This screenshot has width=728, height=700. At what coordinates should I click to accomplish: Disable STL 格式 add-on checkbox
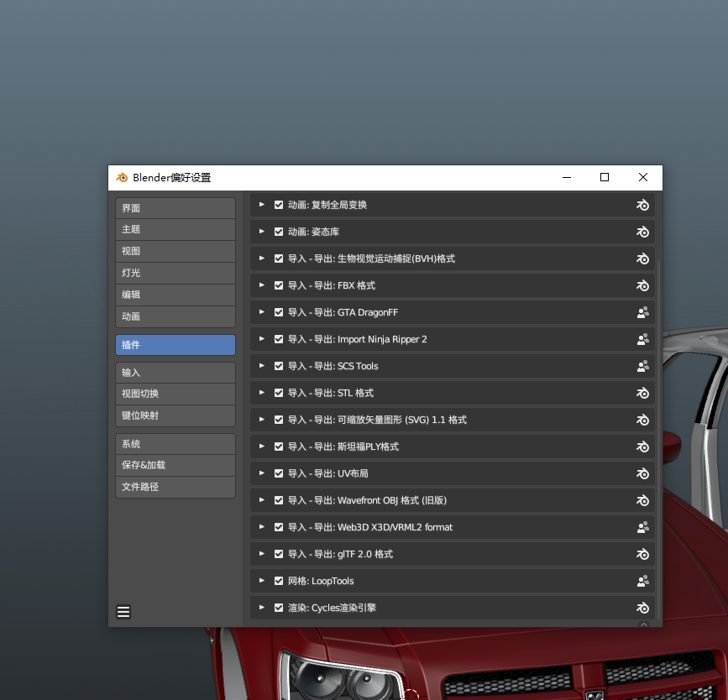(279, 393)
